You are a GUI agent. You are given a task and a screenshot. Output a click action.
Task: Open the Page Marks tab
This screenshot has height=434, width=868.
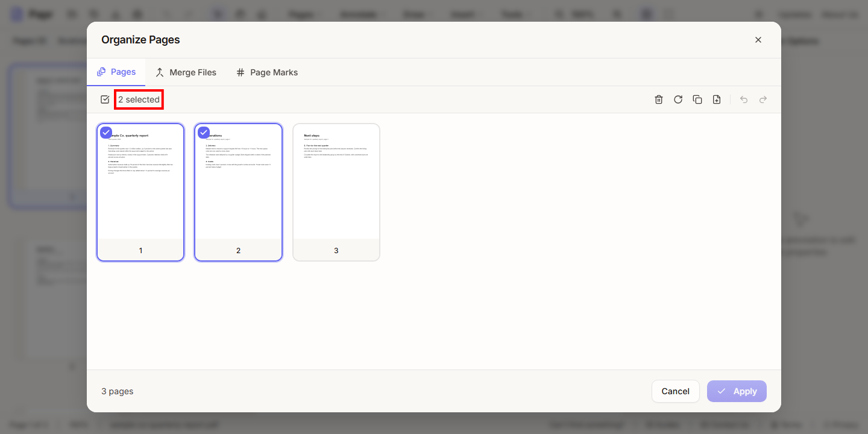[x=267, y=72]
